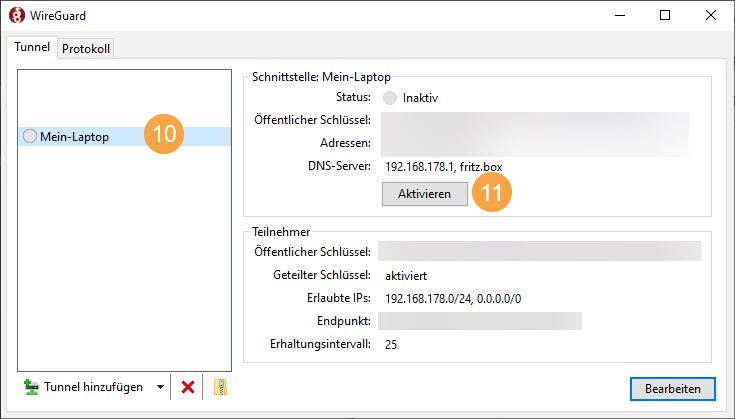Click the Geteilter Schlüssel value aktiviert
The image size is (735, 419).
tap(406, 276)
